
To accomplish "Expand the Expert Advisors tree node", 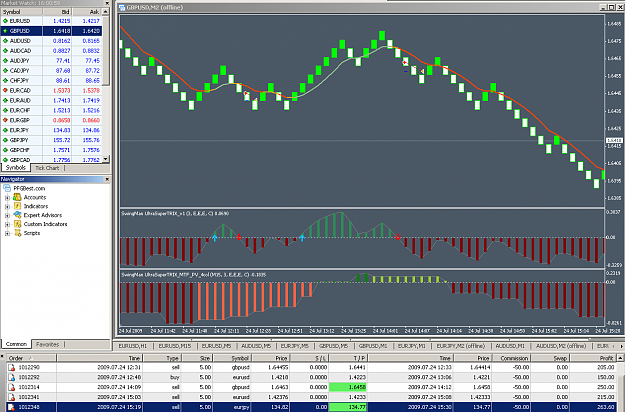I will click(x=7, y=216).
